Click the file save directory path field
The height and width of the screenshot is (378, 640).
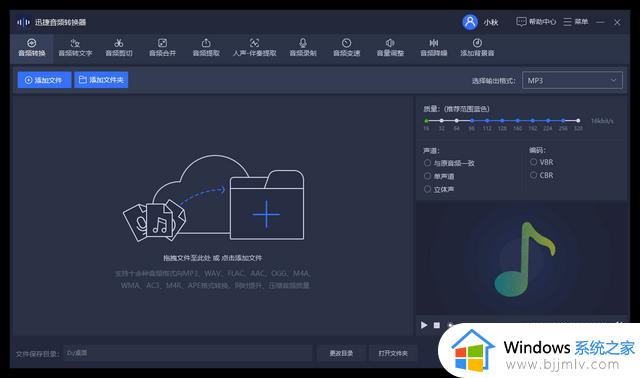188,353
